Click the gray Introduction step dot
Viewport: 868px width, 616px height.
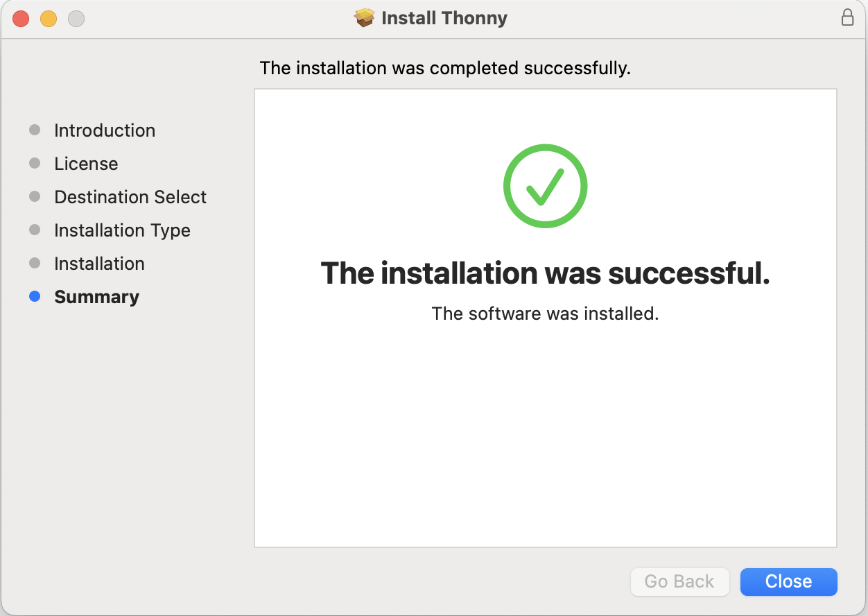point(35,130)
